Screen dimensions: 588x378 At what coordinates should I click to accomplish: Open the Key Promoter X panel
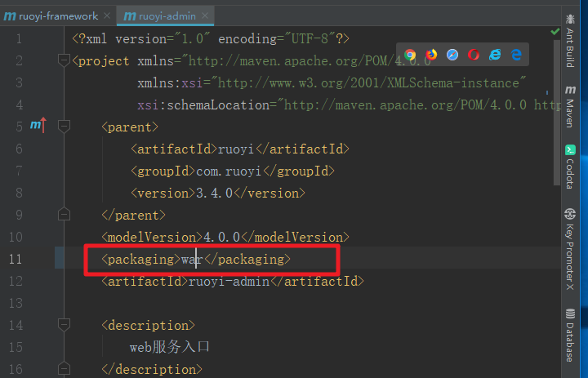(570, 249)
